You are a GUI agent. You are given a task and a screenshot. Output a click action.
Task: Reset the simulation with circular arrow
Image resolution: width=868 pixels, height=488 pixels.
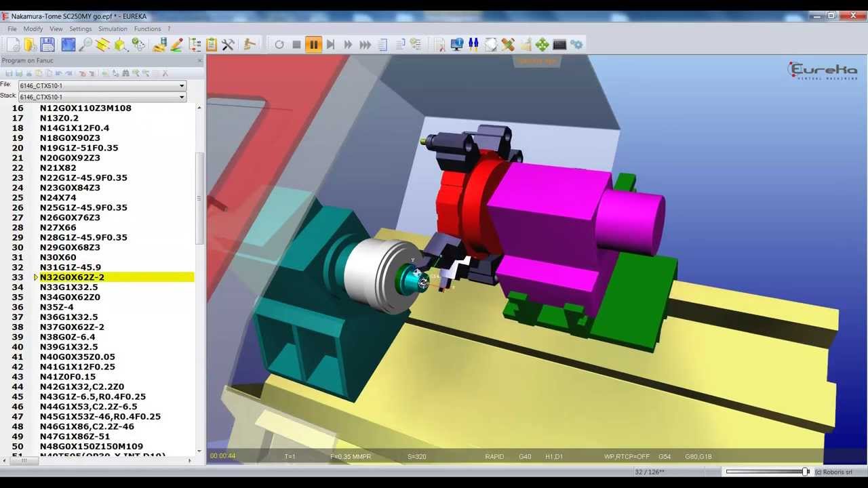click(x=279, y=45)
